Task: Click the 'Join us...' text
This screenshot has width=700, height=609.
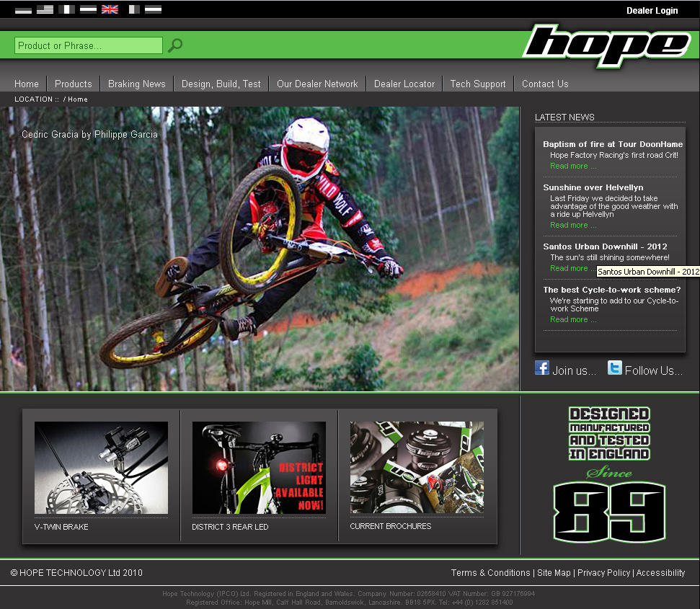Action: point(574,370)
